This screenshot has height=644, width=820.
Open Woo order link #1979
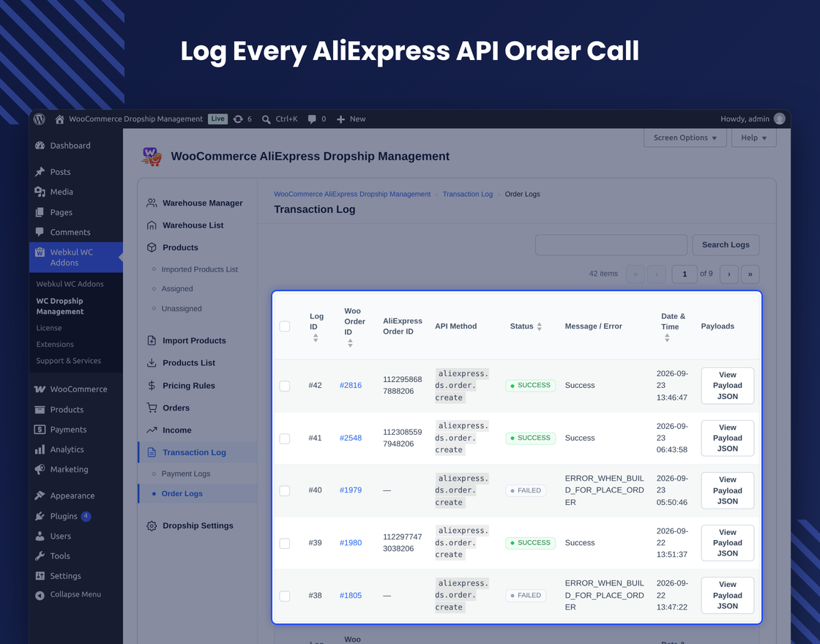click(x=351, y=490)
